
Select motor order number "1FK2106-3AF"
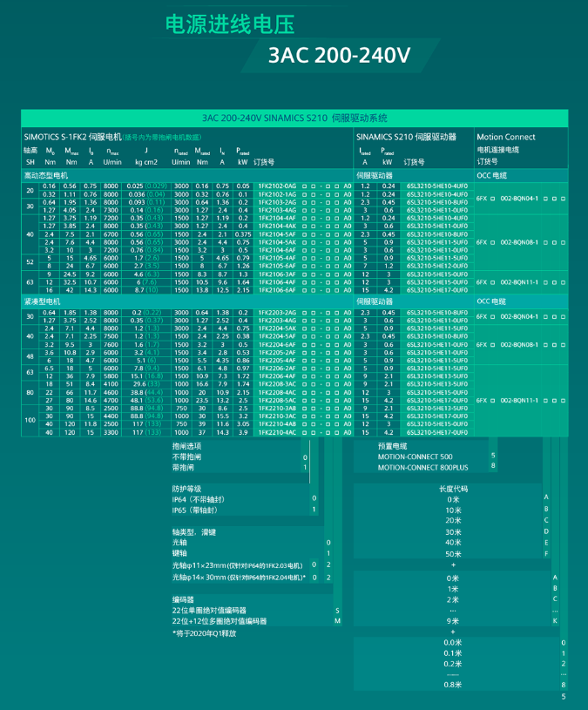277,274
